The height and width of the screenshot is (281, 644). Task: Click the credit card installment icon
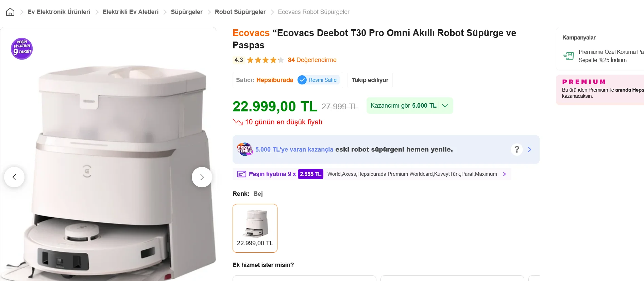pos(241,174)
